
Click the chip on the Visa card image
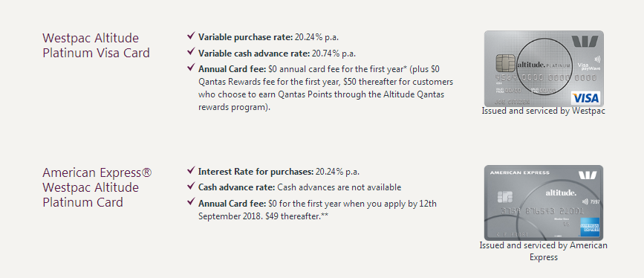point(505,63)
